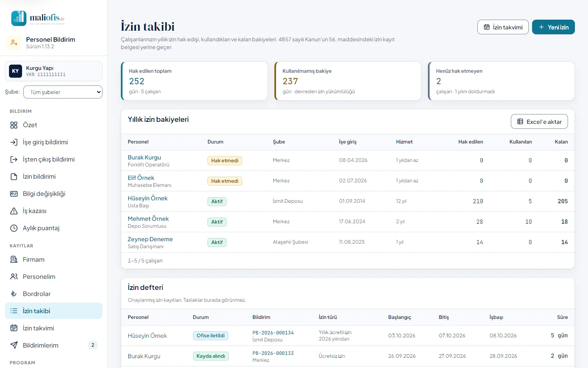
Task: Open Burak Kurgu's record in balances table
Action: 145,157
